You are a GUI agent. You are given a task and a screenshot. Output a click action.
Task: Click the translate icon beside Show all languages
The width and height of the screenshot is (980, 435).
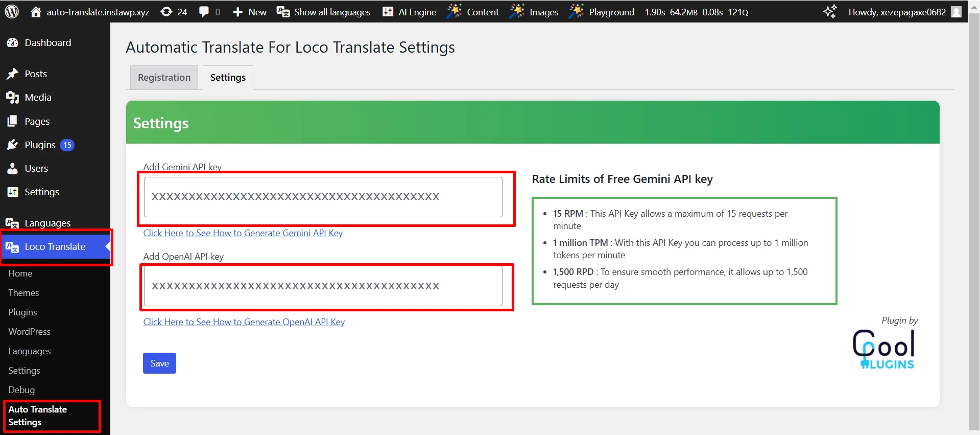tap(283, 12)
